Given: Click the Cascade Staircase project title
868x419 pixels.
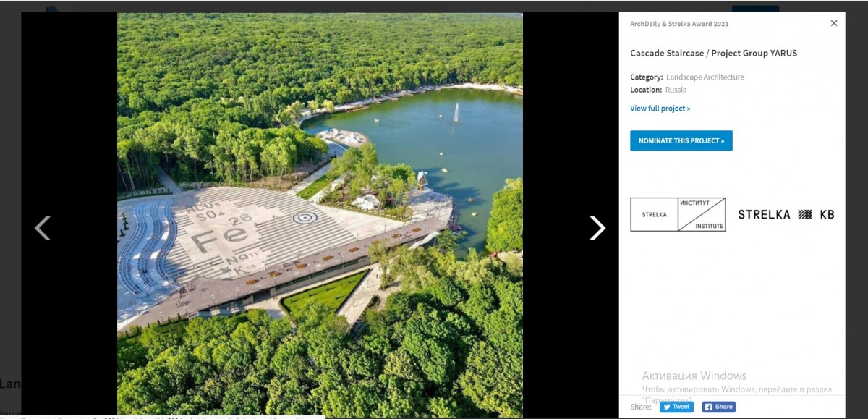Looking at the screenshot, I should tap(714, 53).
